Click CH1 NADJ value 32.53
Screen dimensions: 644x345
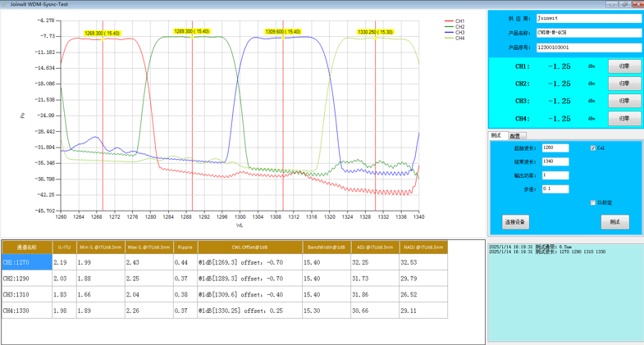(x=423, y=262)
